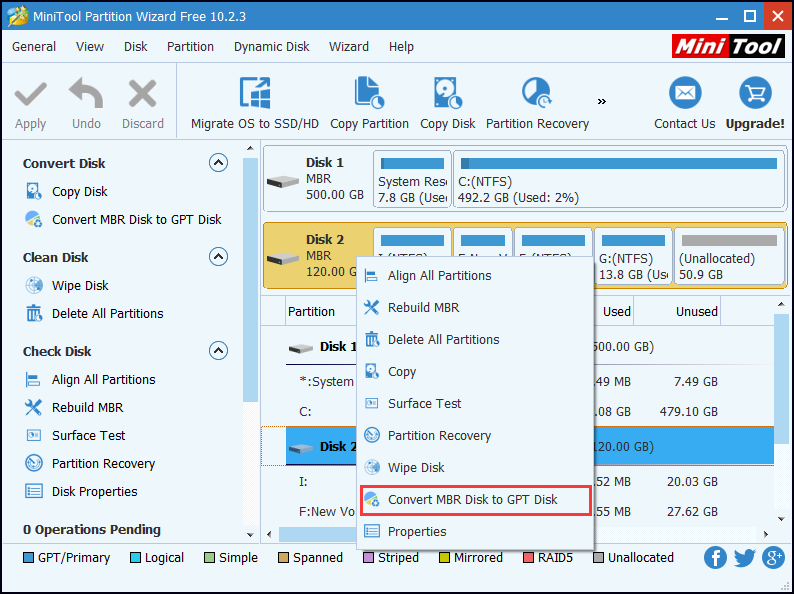The image size is (794, 594).
Task: Select System Reserved partition block on Disk 1
Action: (x=412, y=179)
